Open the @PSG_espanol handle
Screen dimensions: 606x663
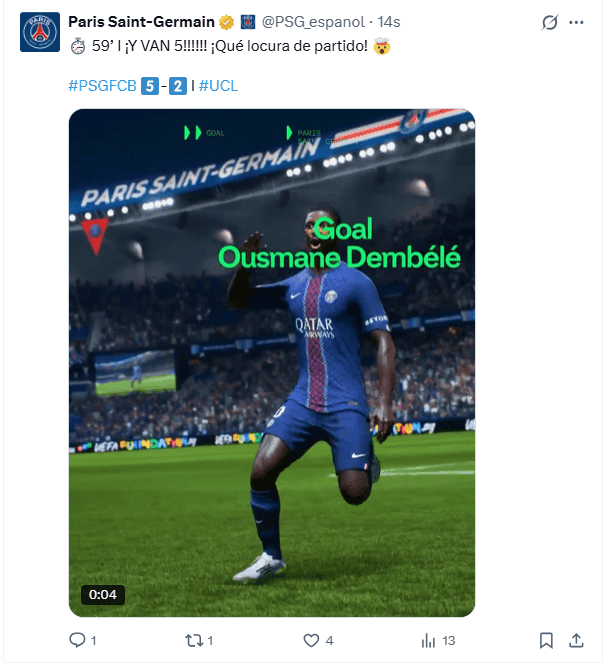coord(313,22)
